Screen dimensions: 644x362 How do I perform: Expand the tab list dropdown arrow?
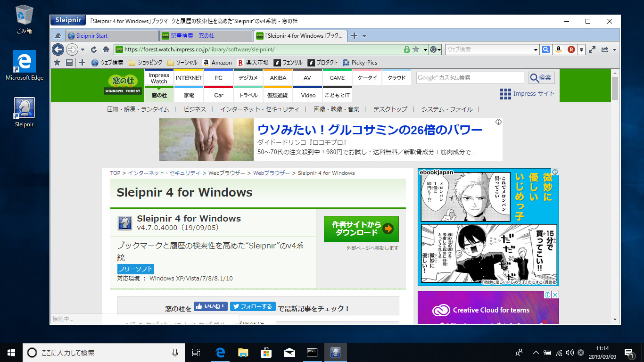(x=364, y=36)
